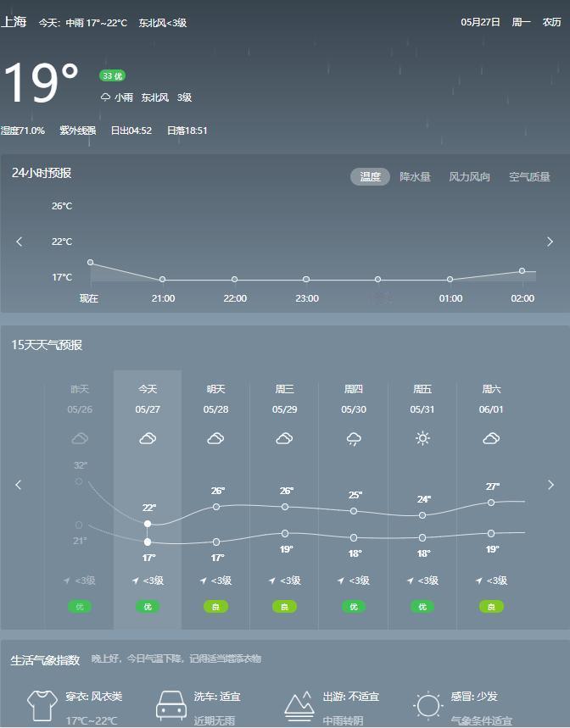
Task: Click right arrow of 15-day forecast
Action: [551, 485]
